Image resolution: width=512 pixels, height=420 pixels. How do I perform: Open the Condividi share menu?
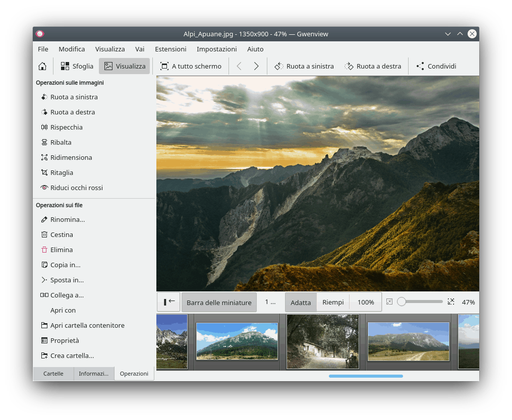tap(436, 66)
